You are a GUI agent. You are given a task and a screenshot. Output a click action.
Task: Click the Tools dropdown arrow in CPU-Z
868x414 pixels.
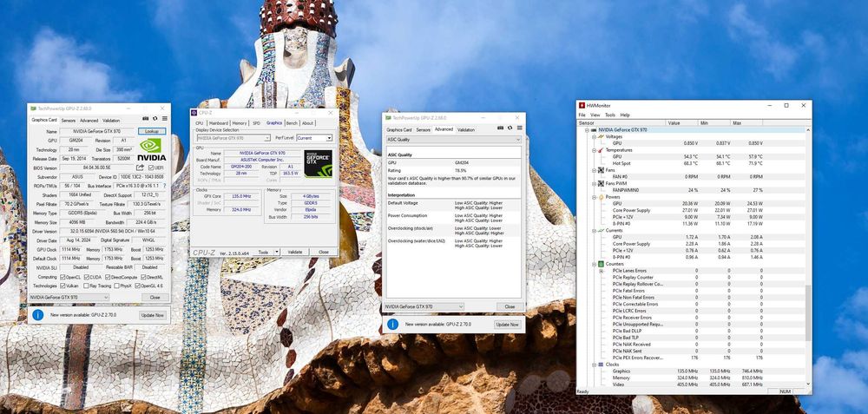pyautogui.click(x=277, y=252)
